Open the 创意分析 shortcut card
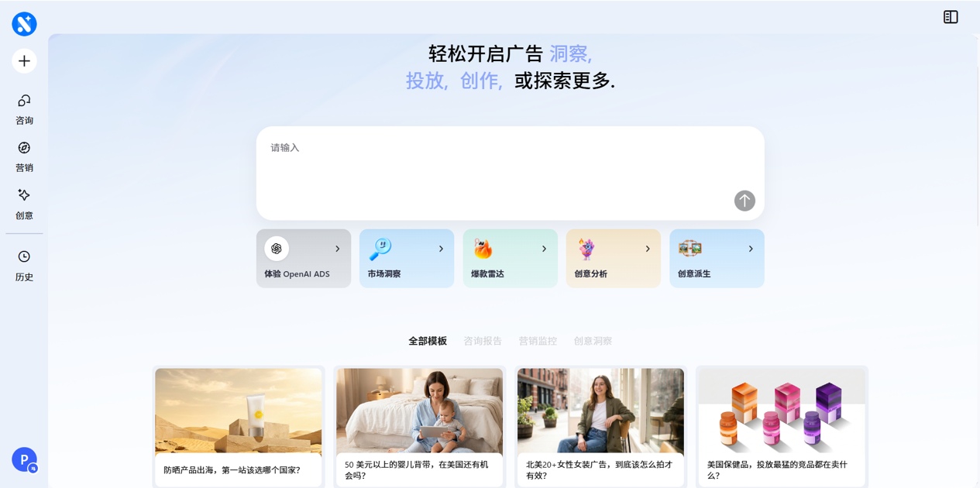The image size is (980, 488). tap(614, 258)
